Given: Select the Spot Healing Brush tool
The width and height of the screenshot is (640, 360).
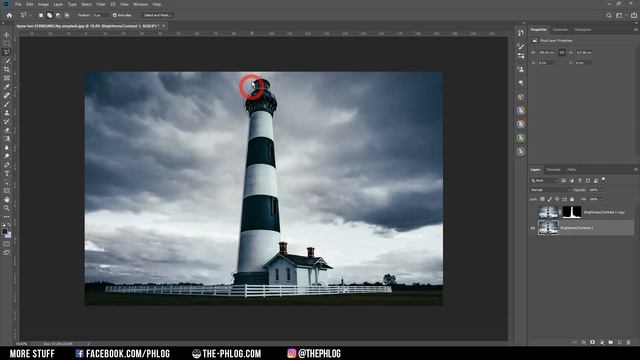Looking at the screenshot, I should click(x=7, y=96).
